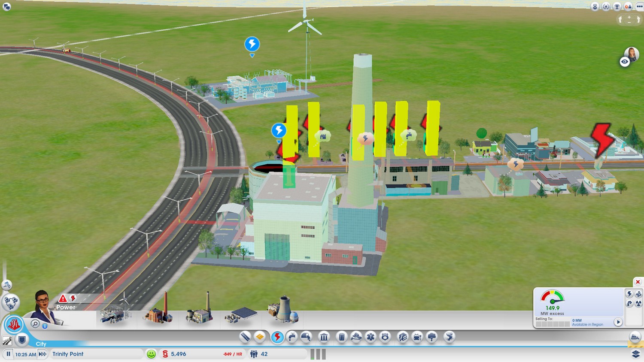Show radiation data map layer

point(638,303)
